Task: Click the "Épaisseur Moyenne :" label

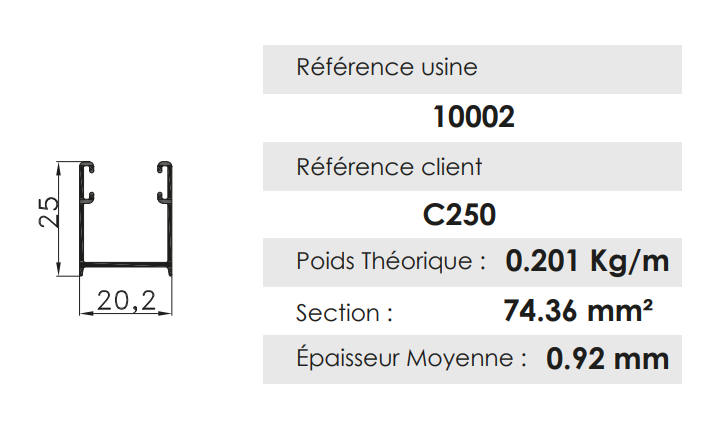Action: 410,358
